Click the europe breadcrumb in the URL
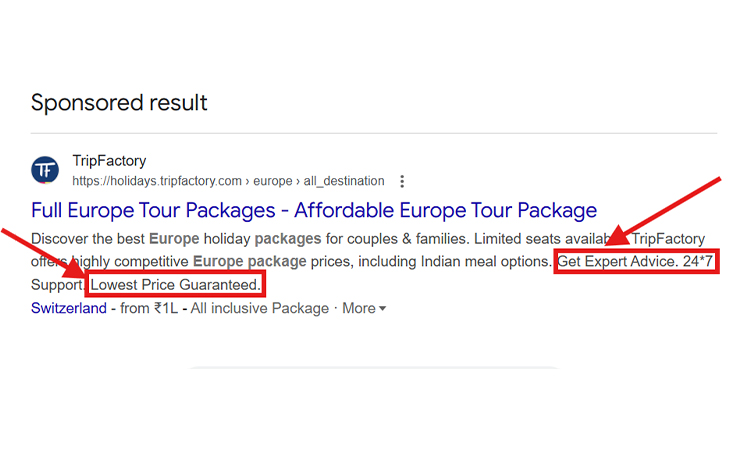The height and width of the screenshot is (450, 750). 273,182
